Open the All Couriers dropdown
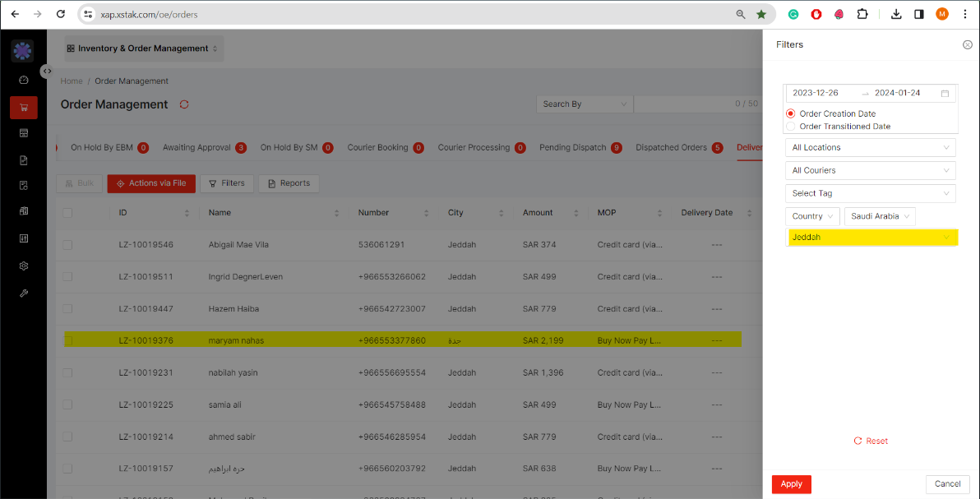Viewport: 980px width, 499px height. point(870,170)
